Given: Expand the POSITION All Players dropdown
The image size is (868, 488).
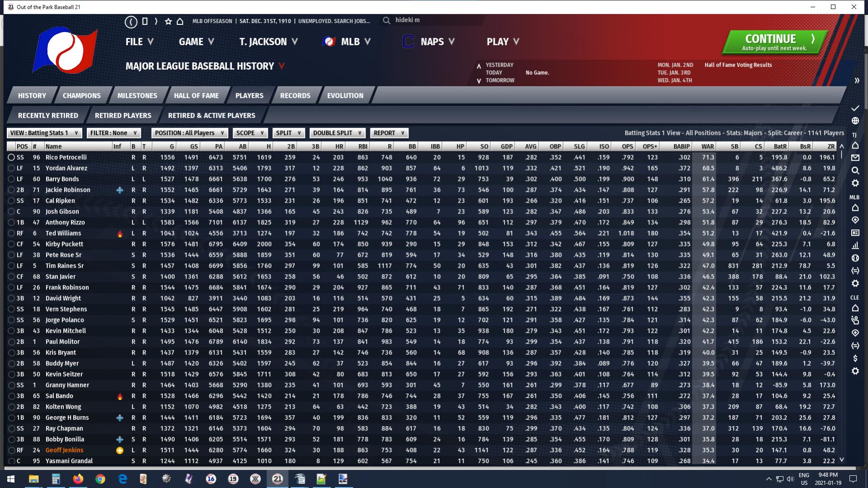Looking at the screenshot, I should tap(190, 133).
